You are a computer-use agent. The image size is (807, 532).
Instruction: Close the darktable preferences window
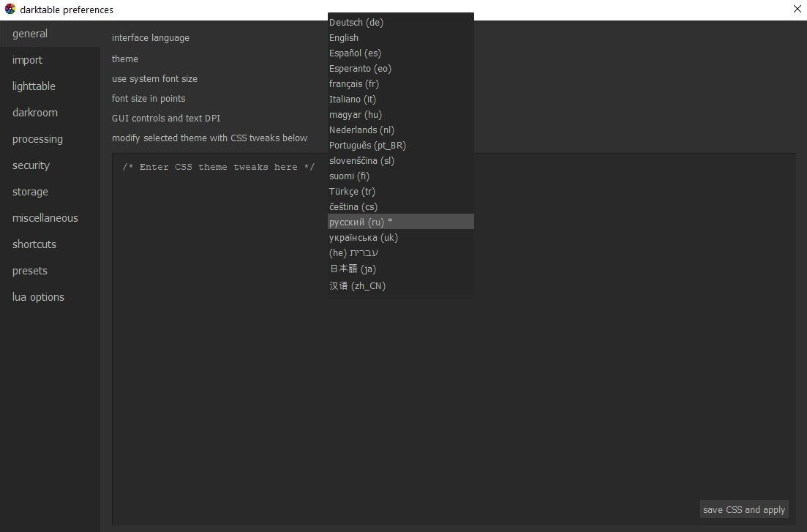(797, 9)
